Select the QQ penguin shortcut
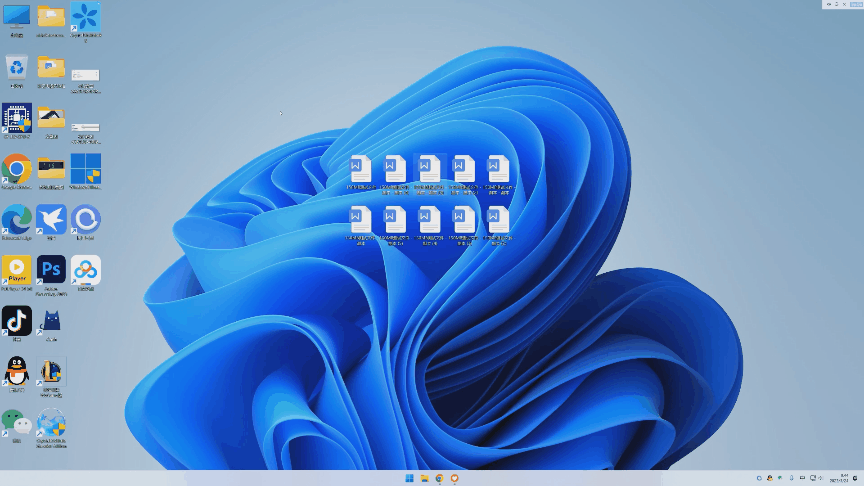Viewport: 864px width, 486px height. [x=17, y=371]
